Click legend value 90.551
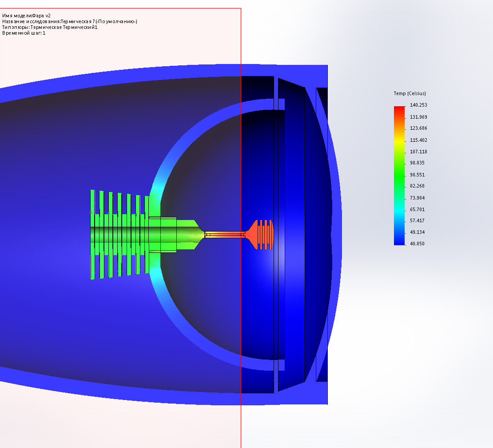The image size is (493, 448). (x=417, y=175)
